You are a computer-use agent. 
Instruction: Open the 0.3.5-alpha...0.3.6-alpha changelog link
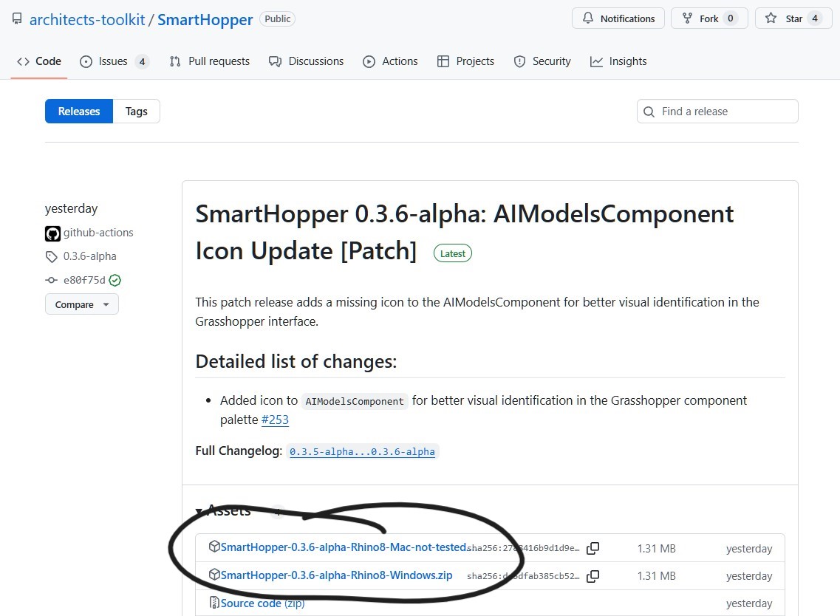tap(363, 451)
